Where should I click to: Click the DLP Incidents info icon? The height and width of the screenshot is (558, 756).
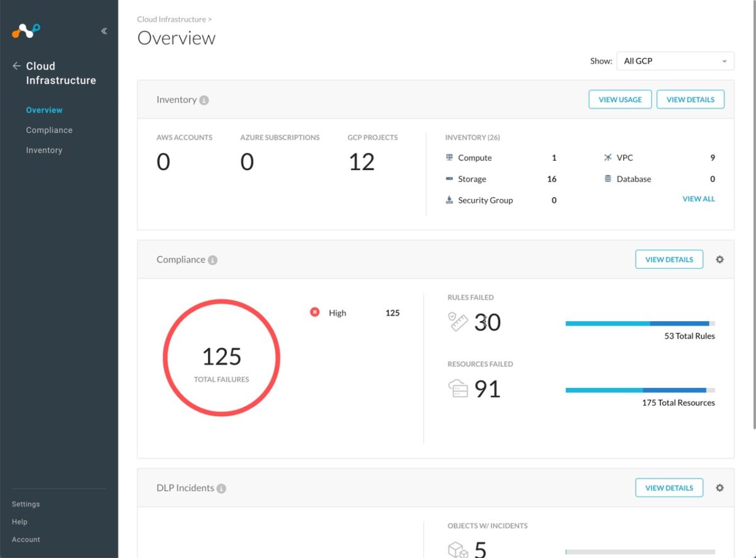[221, 489]
